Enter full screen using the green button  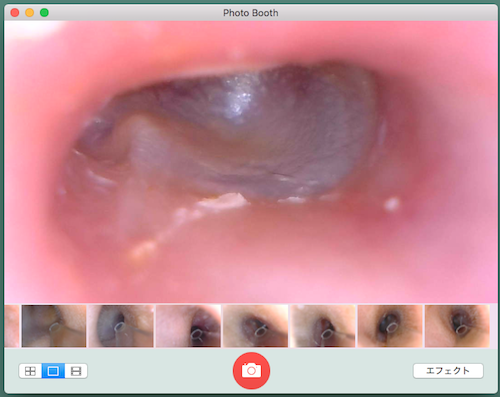click(x=44, y=13)
